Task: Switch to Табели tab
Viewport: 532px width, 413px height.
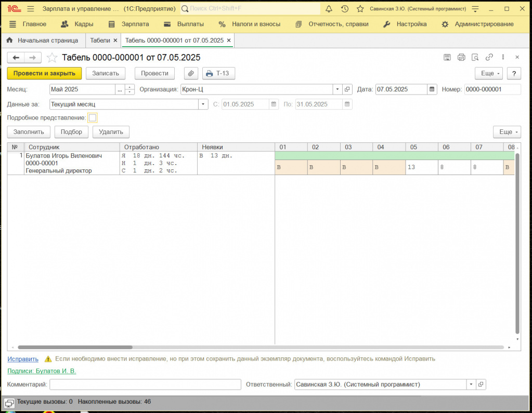Action: [100, 41]
